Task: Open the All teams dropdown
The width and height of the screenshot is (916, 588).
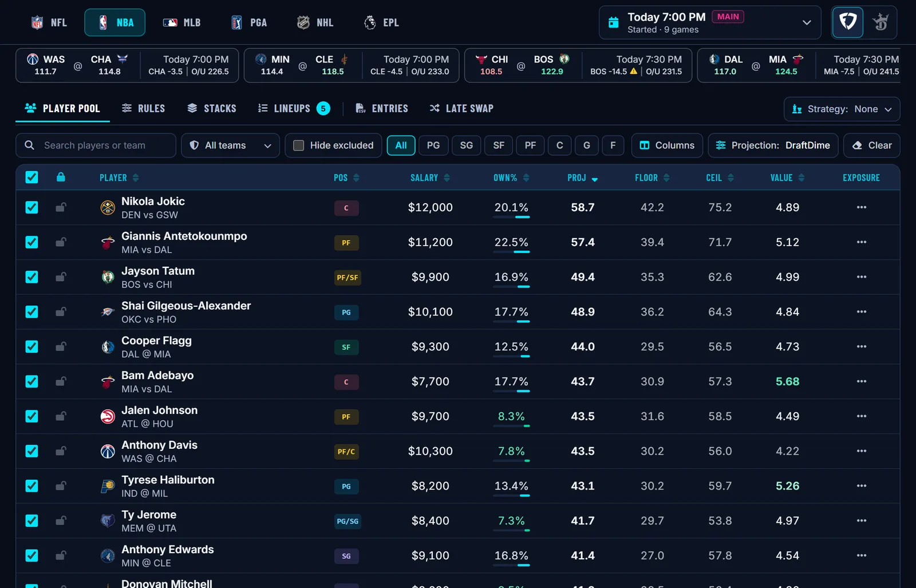Action: (x=230, y=145)
